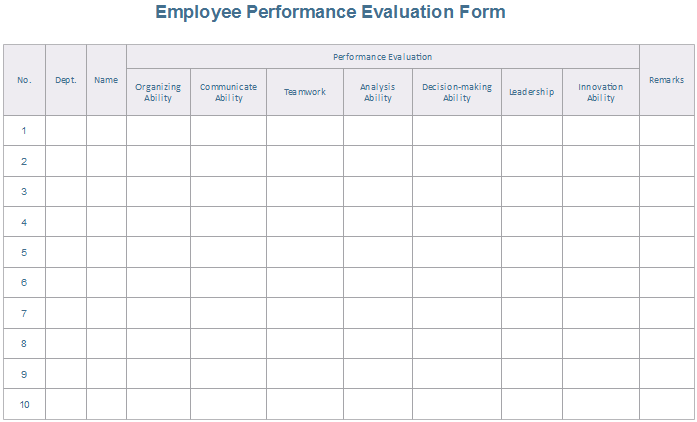Click the Dept. cell in row 3
The image size is (697, 422).
66,192
